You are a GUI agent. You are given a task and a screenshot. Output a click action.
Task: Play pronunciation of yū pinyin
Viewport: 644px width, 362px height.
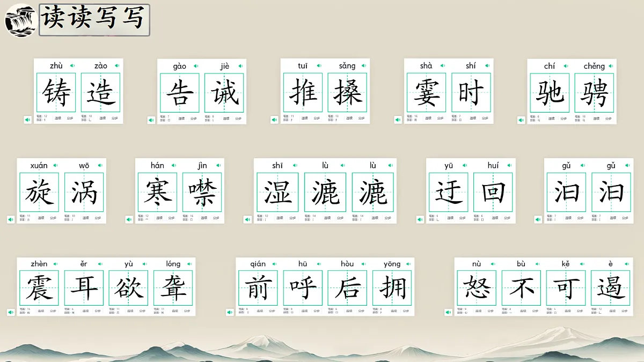tap(465, 165)
